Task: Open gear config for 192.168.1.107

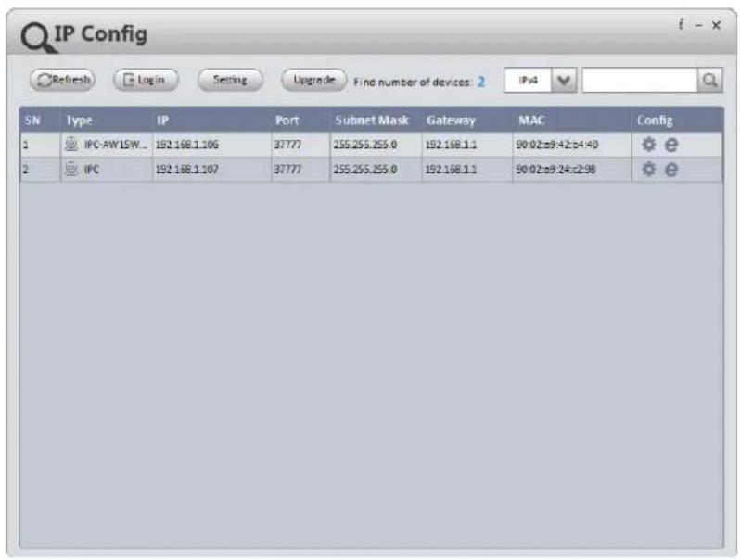Action: pyautogui.click(x=649, y=169)
